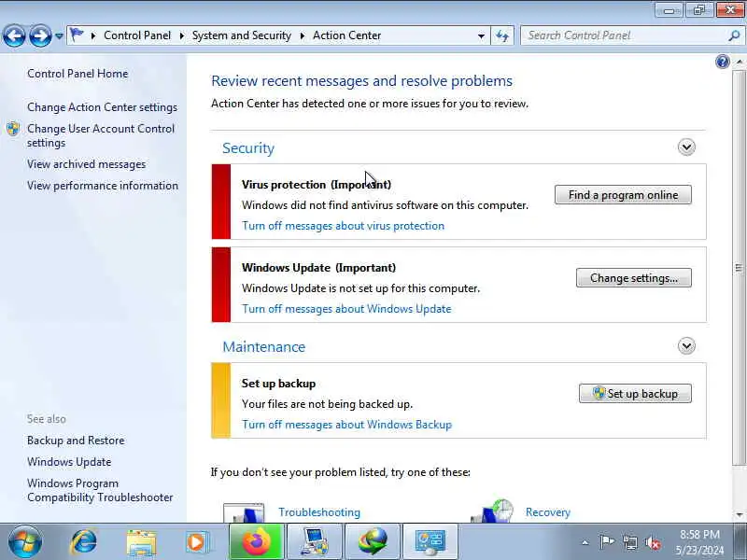Select the Action Center breadcrumb
The image size is (747, 560).
[x=346, y=35]
